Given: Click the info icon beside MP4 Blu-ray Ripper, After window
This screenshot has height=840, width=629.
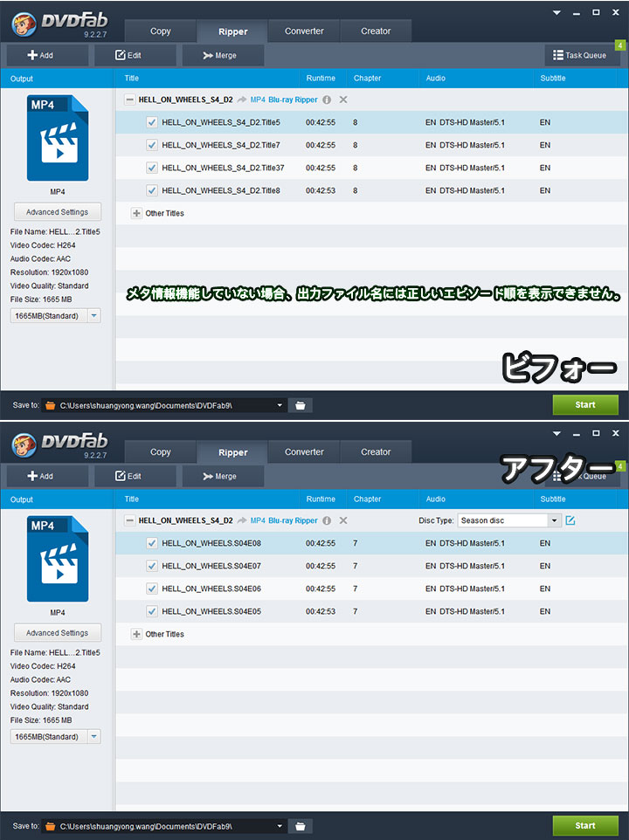Looking at the screenshot, I should pos(327,520).
